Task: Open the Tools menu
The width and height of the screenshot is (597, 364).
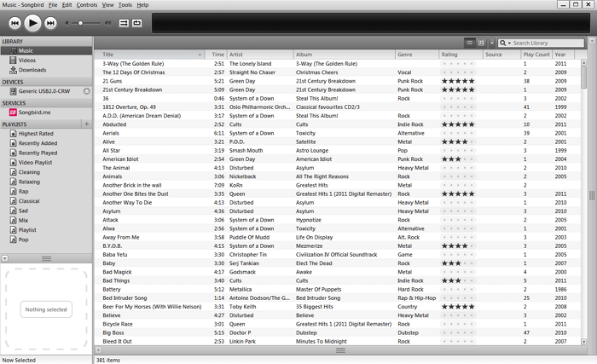Action: tap(125, 5)
